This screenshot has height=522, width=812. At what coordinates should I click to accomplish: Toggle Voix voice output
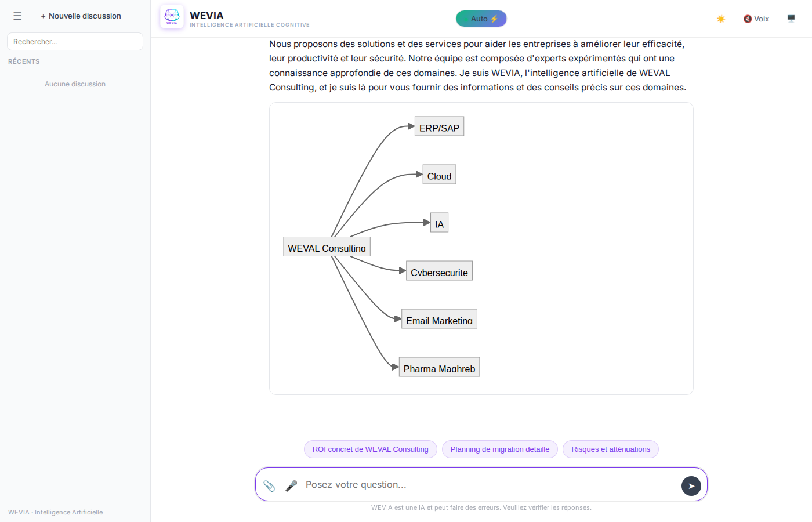tap(756, 19)
